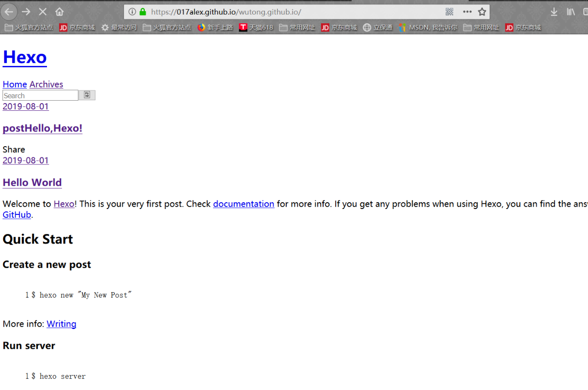
Task: Open the 新手上路 Firefox bookmark
Action: (215, 28)
